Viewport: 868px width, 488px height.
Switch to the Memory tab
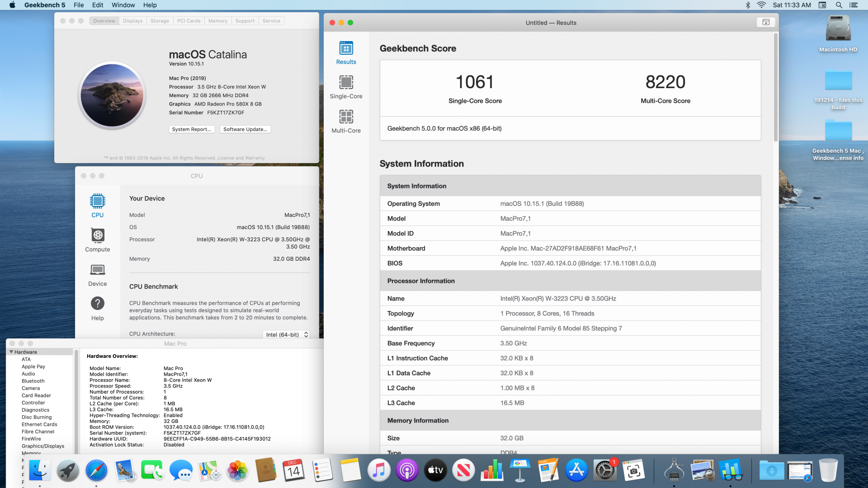click(x=217, y=21)
